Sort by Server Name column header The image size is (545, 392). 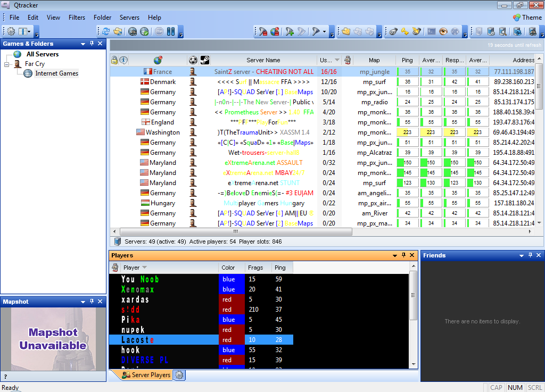pyautogui.click(x=263, y=60)
